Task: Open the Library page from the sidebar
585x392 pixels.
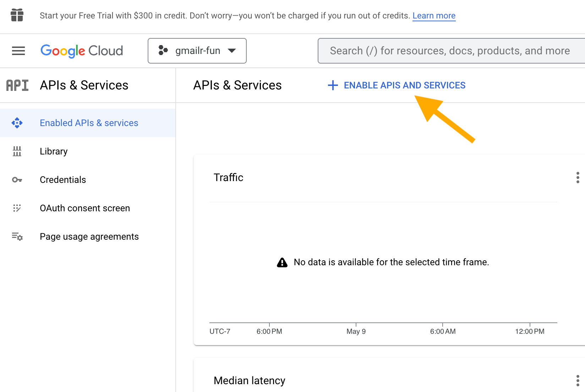Action: (x=54, y=151)
